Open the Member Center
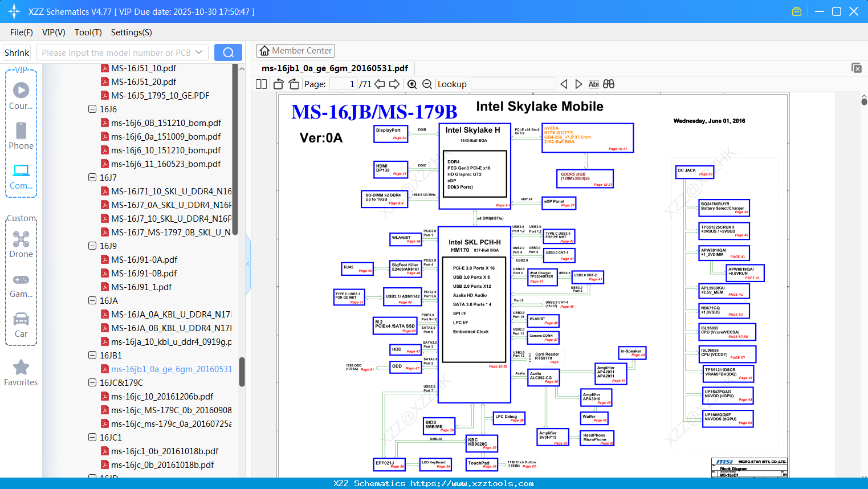Image resolution: width=868 pixels, height=489 pixels. click(x=295, y=51)
